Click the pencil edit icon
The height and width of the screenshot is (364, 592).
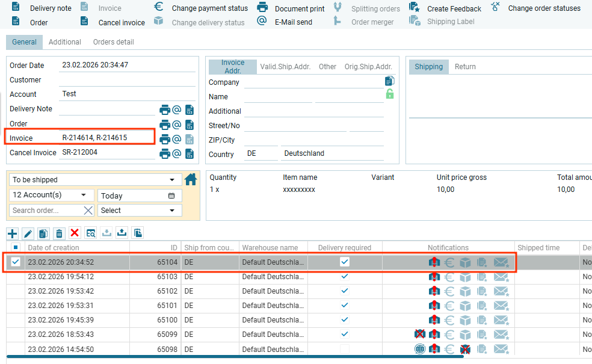tap(28, 233)
